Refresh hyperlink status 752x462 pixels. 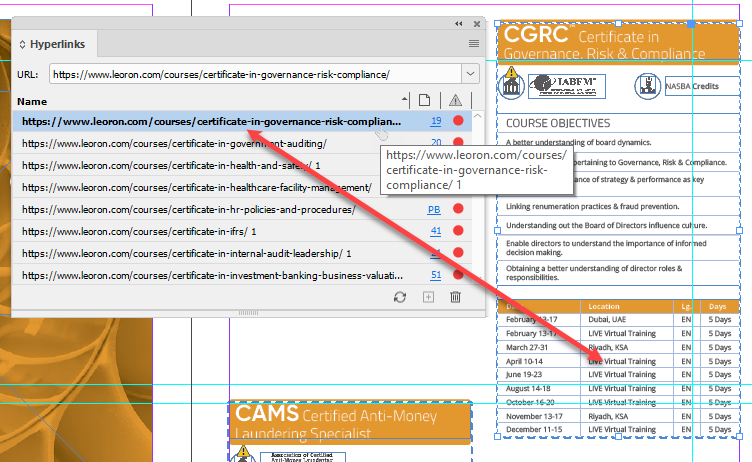click(x=400, y=297)
